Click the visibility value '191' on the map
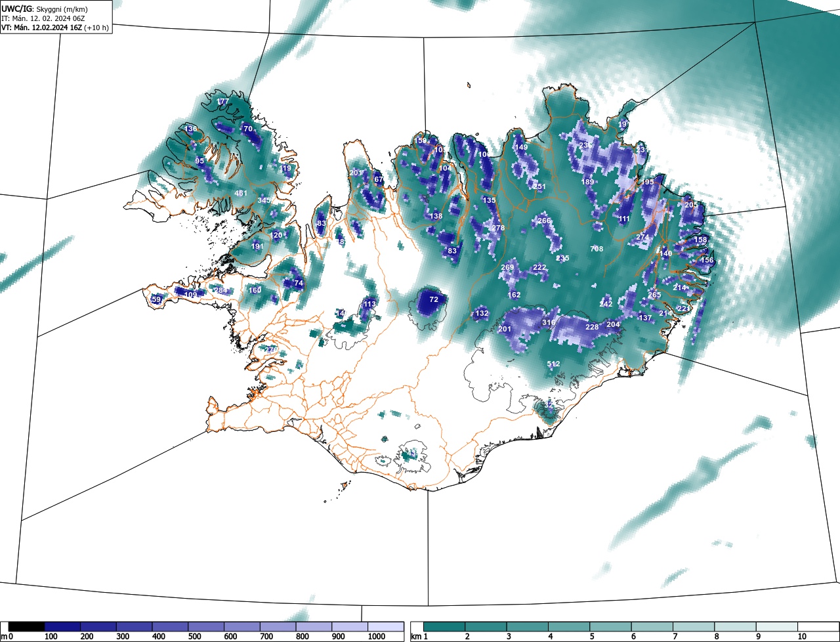This screenshot has width=840, height=642. pyautogui.click(x=257, y=246)
